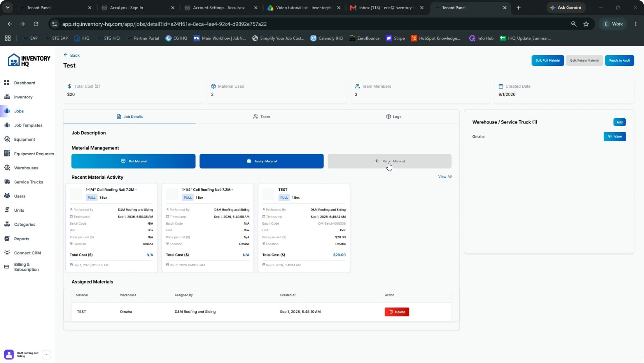
Task: Open the HubSpot Knowledge bookmark
Action: coord(435,38)
